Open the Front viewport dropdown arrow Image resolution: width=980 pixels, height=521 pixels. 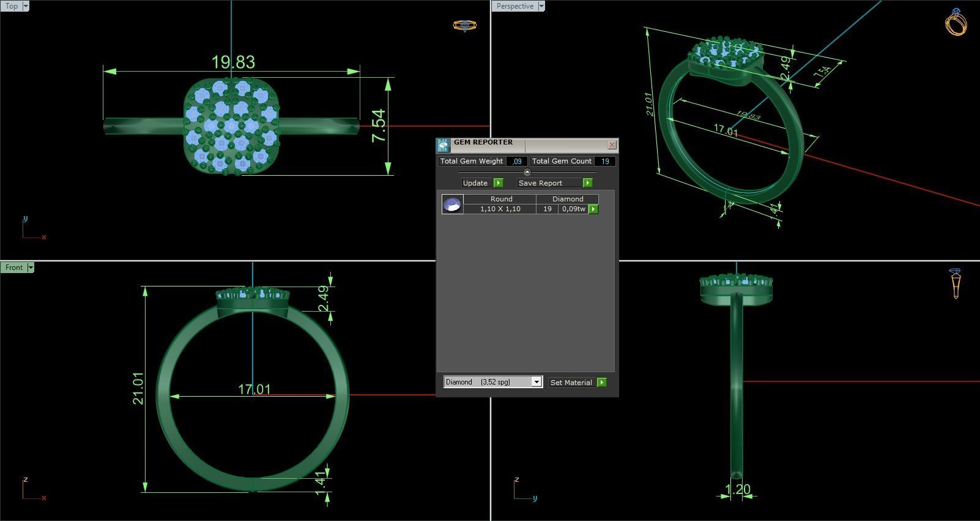(x=31, y=268)
